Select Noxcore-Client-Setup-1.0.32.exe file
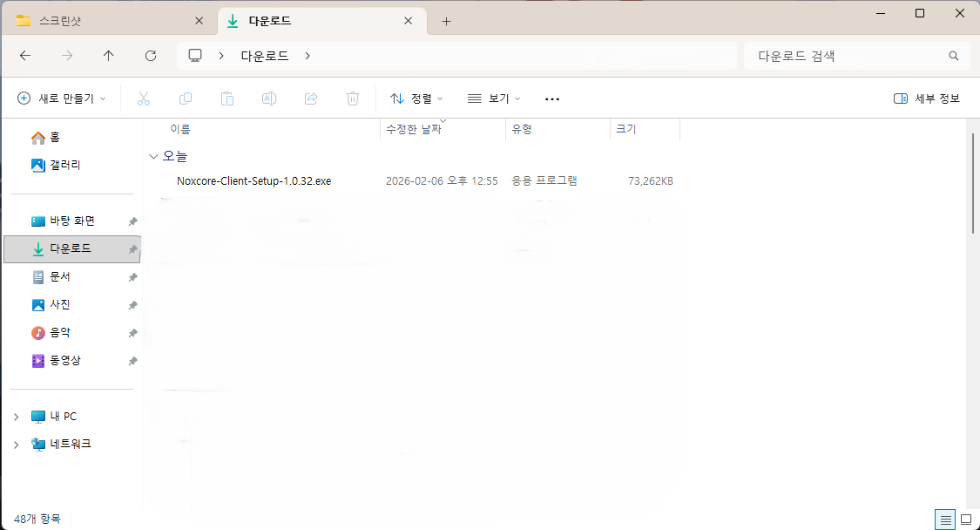 (253, 181)
